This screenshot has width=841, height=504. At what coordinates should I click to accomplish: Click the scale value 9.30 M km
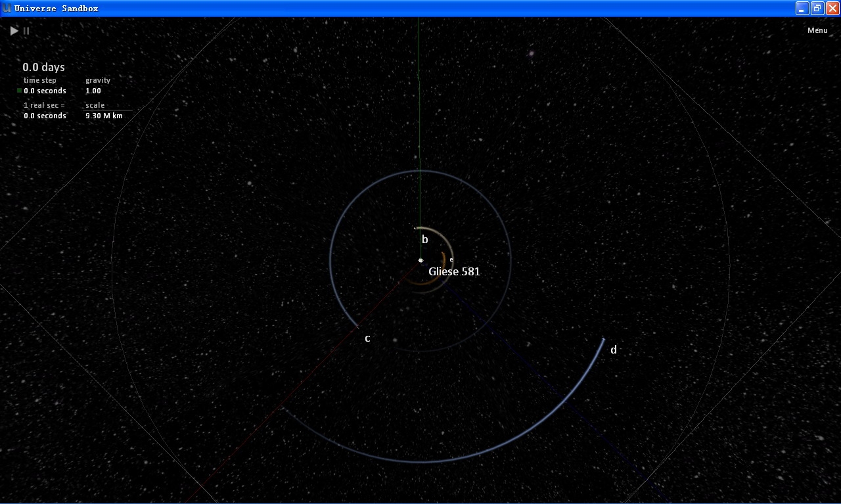pos(104,116)
